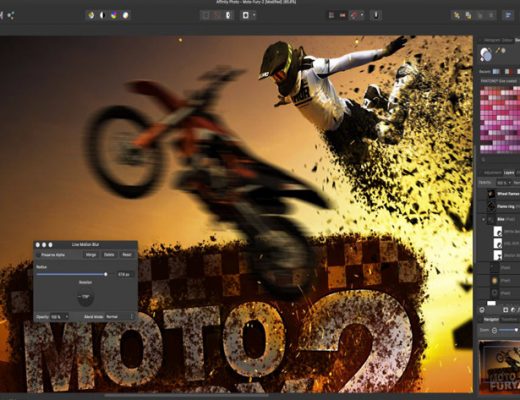Image resolution: width=520 pixels, height=400 pixels.
Task: Close the Live Motion Blur dialog
Action: 38,245
